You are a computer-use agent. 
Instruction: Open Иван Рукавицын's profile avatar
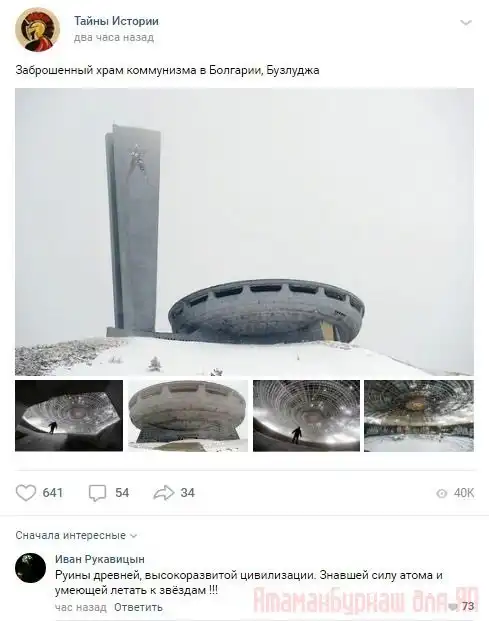coord(30,568)
